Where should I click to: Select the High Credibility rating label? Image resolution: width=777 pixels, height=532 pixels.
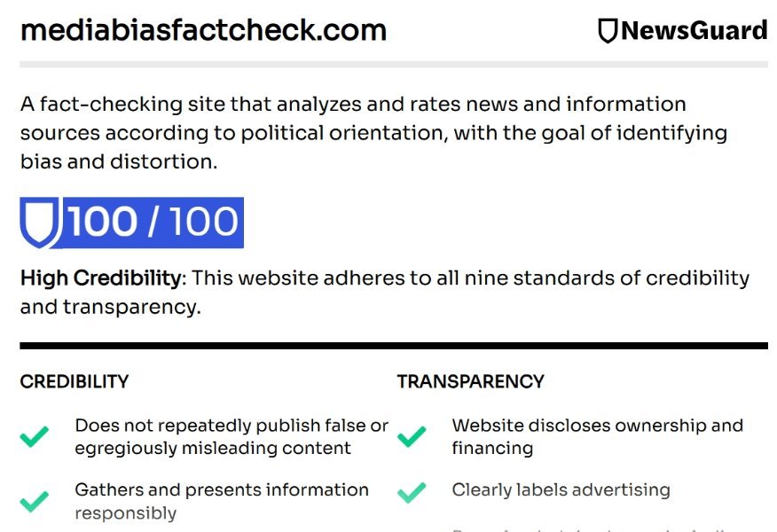100,278
